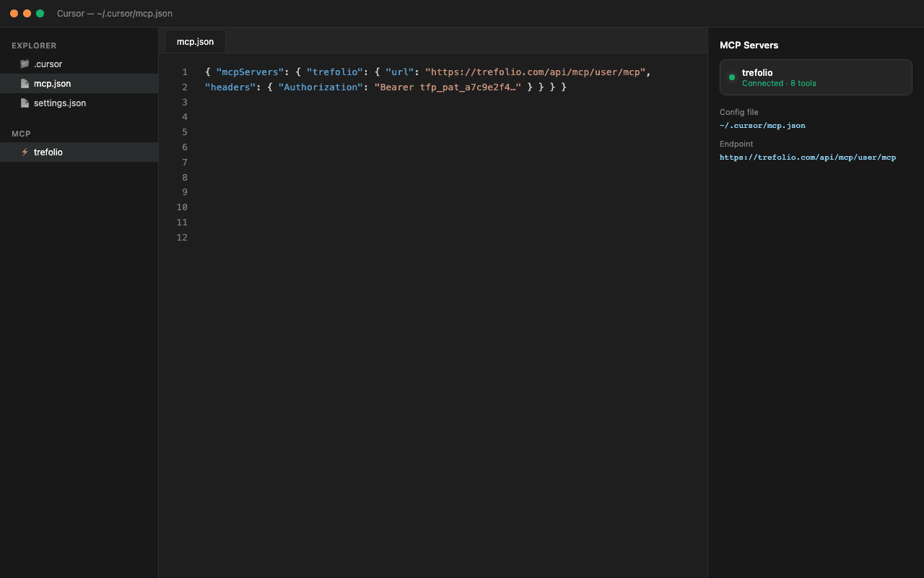Select the trefolio entry under MCP
This screenshot has height=578, width=924.
click(x=79, y=152)
